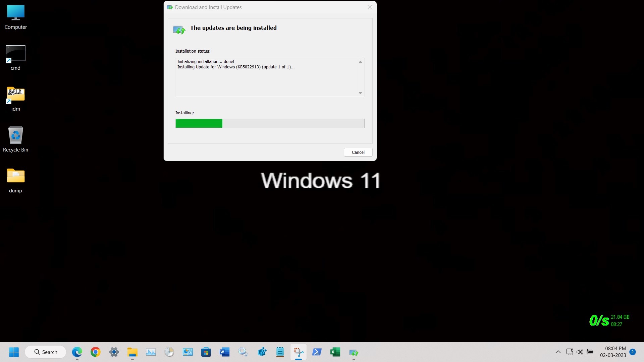Open clock and date 08:04 PM
The width and height of the screenshot is (644, 362).
[x=613, y=352]
